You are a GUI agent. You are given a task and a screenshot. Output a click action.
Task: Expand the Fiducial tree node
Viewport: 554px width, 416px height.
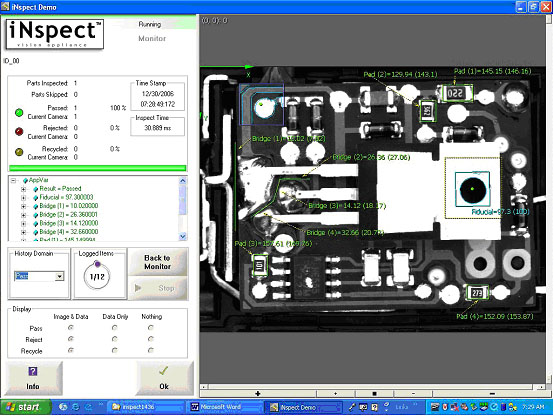pos(23,197)
